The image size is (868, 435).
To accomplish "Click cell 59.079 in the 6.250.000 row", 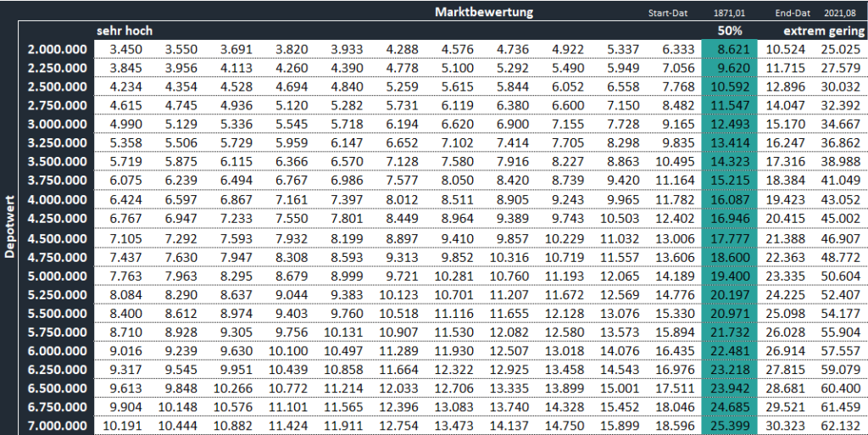I will (840, 370).
